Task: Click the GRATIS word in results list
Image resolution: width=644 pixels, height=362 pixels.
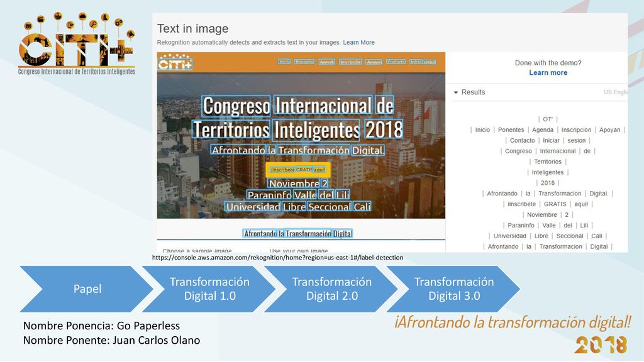Action: click(555, 204)
